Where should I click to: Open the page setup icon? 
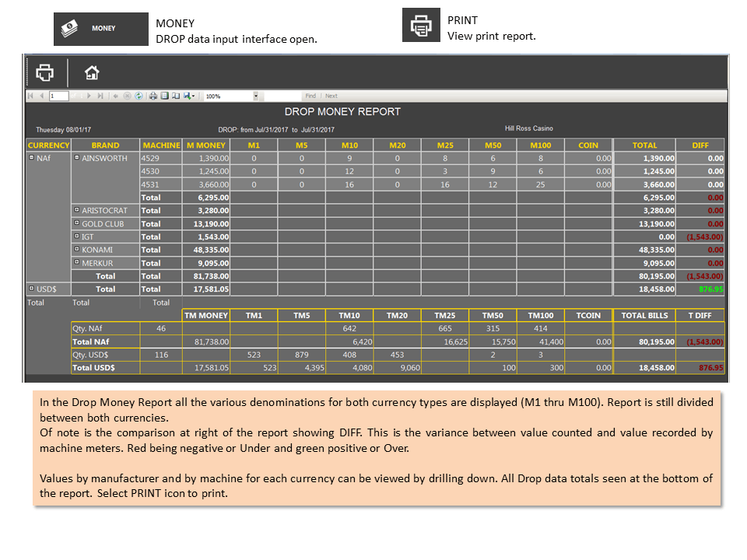(x=176, y=96)
